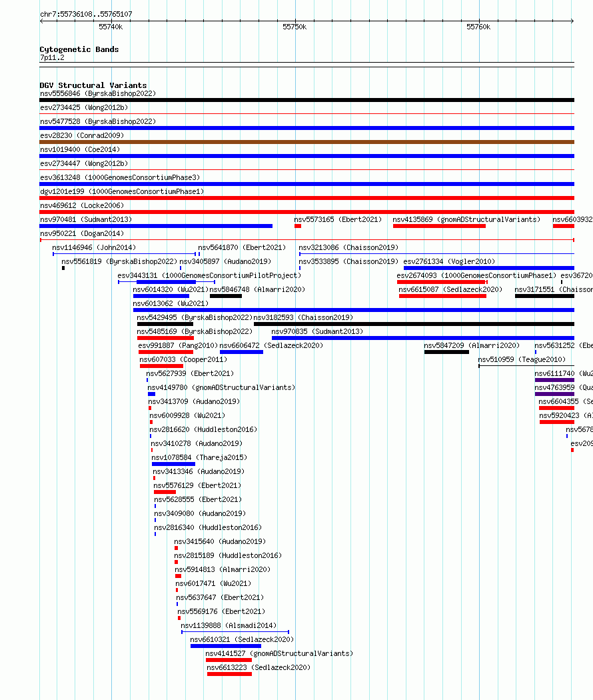The image size is (593, 700).
Task: Click the 7p11.2 band label
Action: (52, 57)
